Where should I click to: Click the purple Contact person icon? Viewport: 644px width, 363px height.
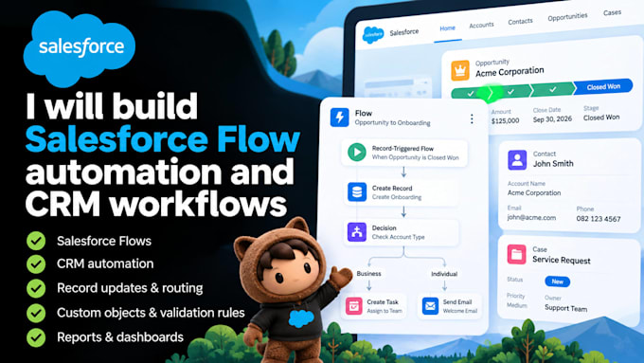(517, 159)
